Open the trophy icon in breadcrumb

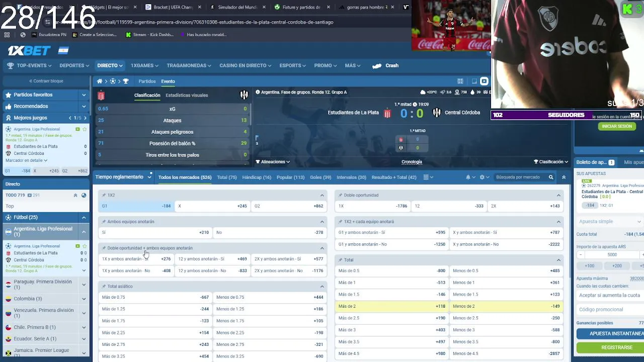[126, 81]
